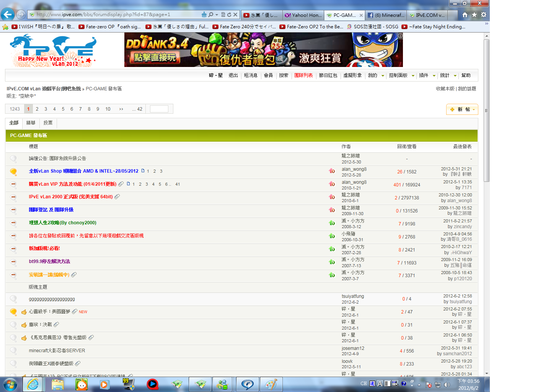
Task: Open thread minecraft火影忍者SERVER
Action: click(x=57, y=351)
